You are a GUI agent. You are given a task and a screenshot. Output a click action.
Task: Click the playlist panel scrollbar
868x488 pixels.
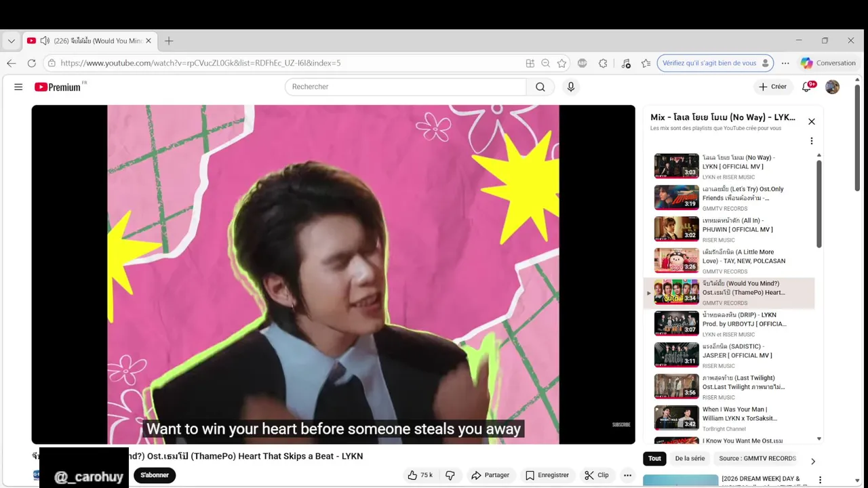(818, 203)
